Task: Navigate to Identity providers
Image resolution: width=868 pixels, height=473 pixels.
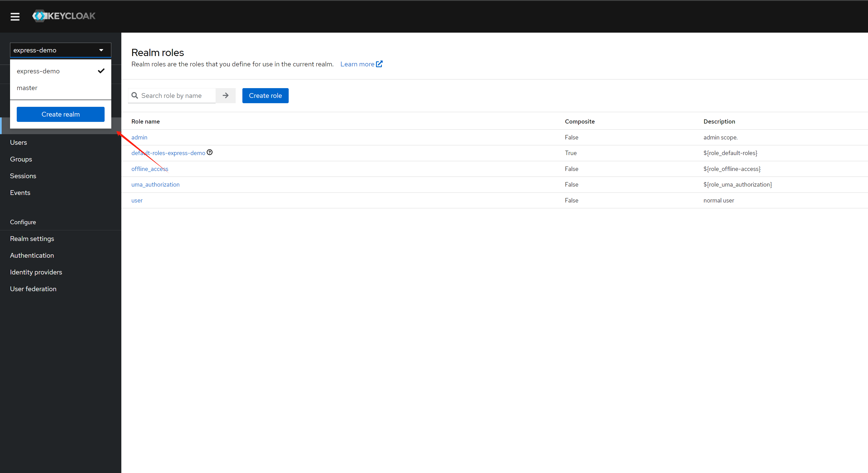Action: click(36, 272)
